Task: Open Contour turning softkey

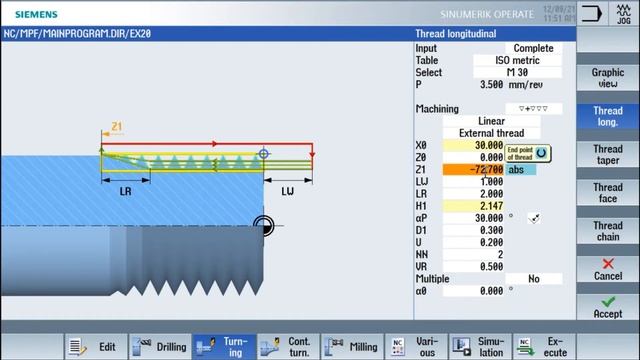Action: pos(289,347)
